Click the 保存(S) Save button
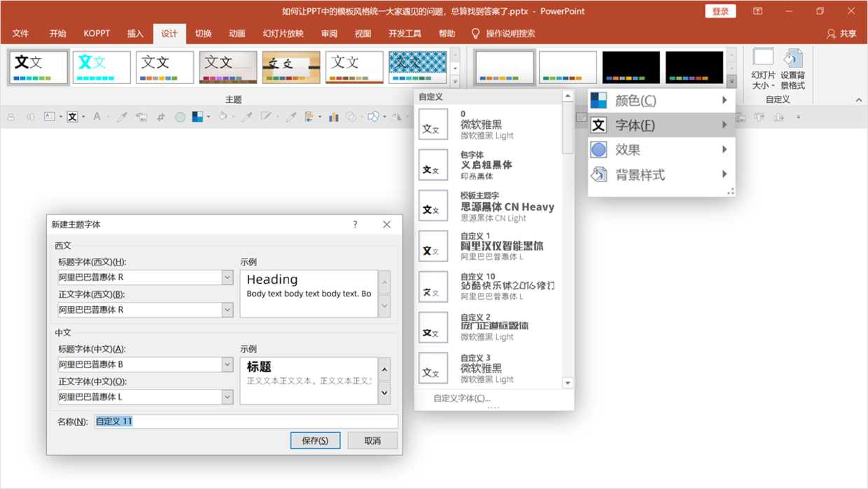Screen dimensions: 868x489 point(315,441)
